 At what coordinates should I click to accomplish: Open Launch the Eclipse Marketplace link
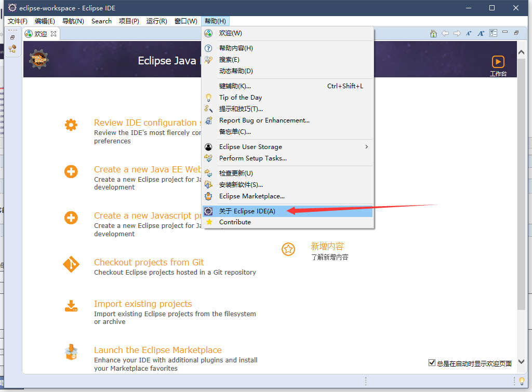[158, 350]
